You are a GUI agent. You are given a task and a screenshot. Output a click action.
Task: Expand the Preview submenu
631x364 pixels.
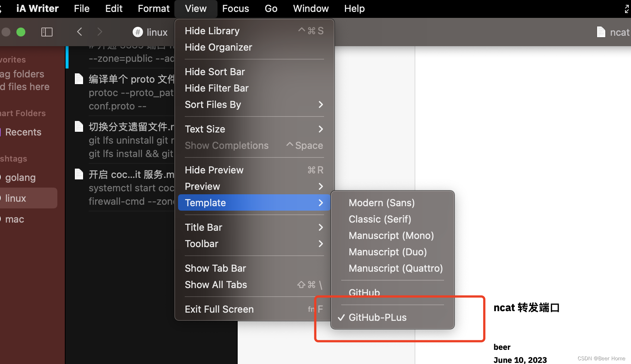[254, 186]
